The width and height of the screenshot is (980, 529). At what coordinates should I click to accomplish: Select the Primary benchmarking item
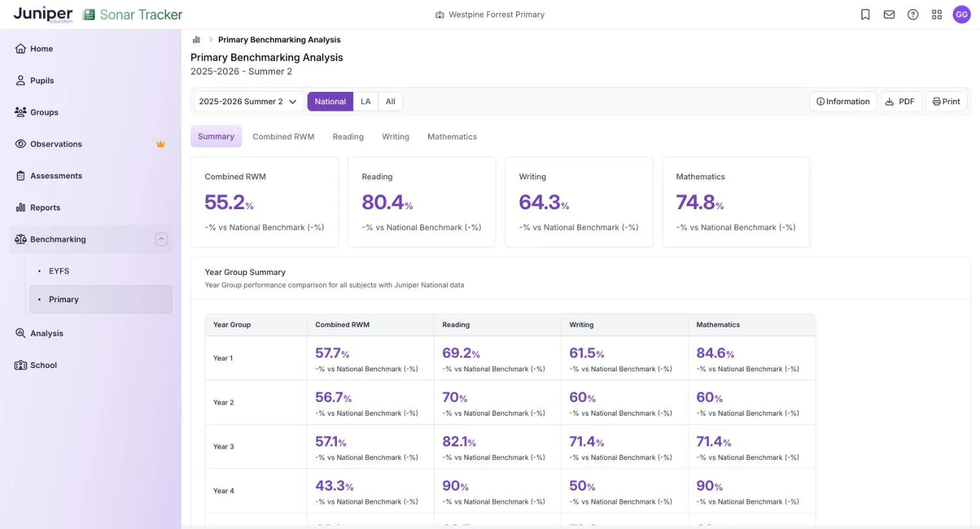[101, 300]
